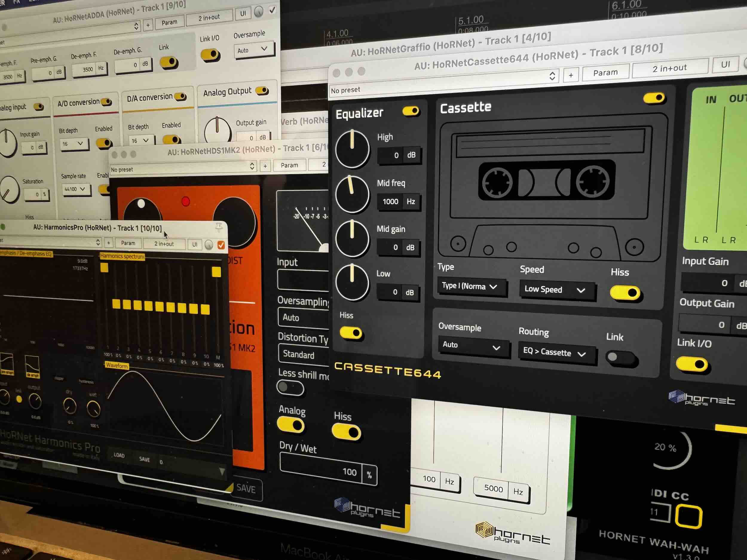The image size is (747, 560).
Task: Click hornet plugins logo in HDS1MK2
Action: 368,508
